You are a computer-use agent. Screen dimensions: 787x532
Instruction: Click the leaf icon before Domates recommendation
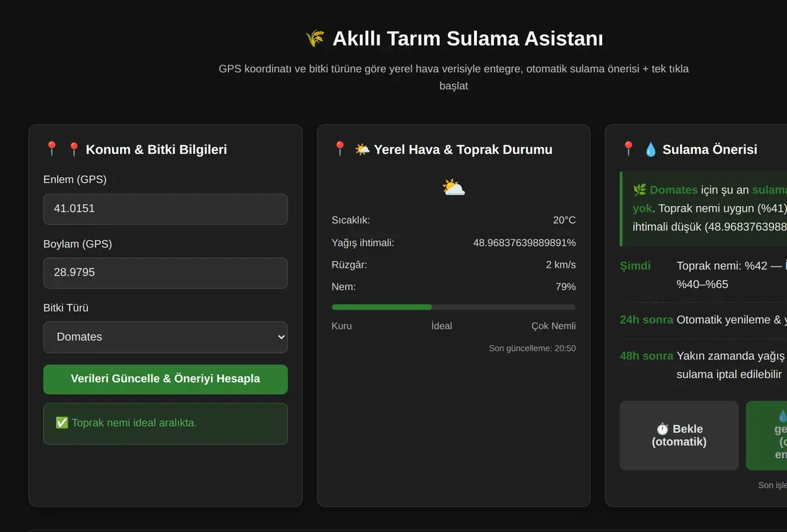pos(640,190)
